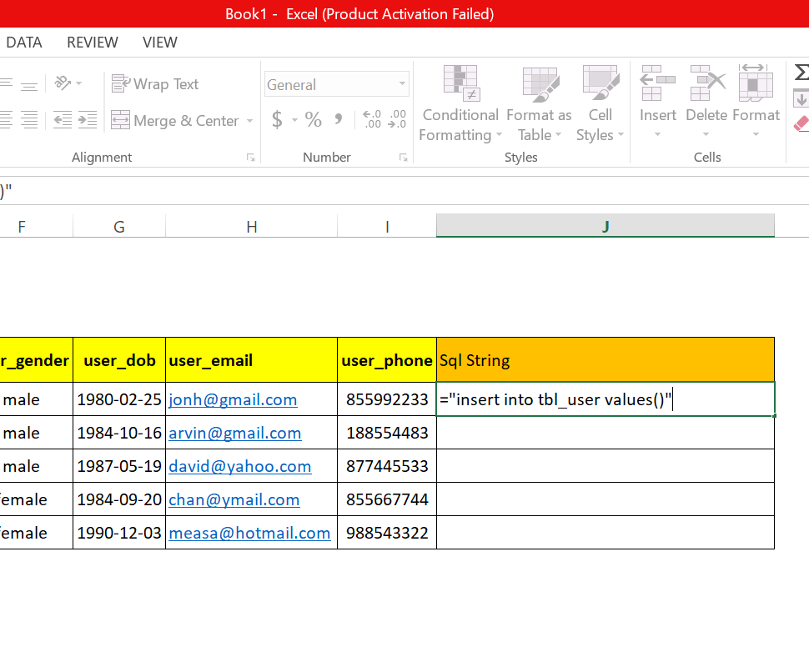Expand the Insert dropdown arrow
This screenshot has width=809, height=672.
coord(657,134)
